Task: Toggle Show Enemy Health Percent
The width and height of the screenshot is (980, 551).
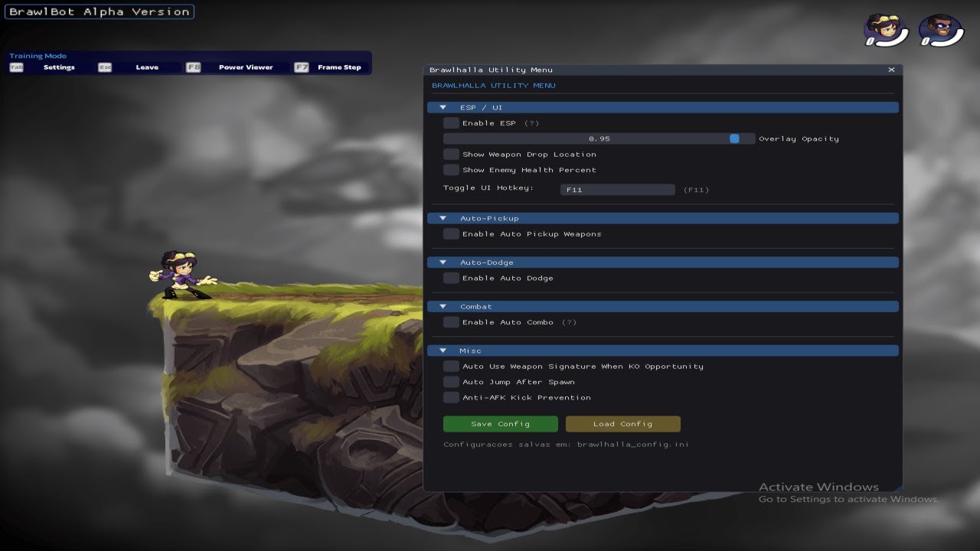Action: pos(451,170)
